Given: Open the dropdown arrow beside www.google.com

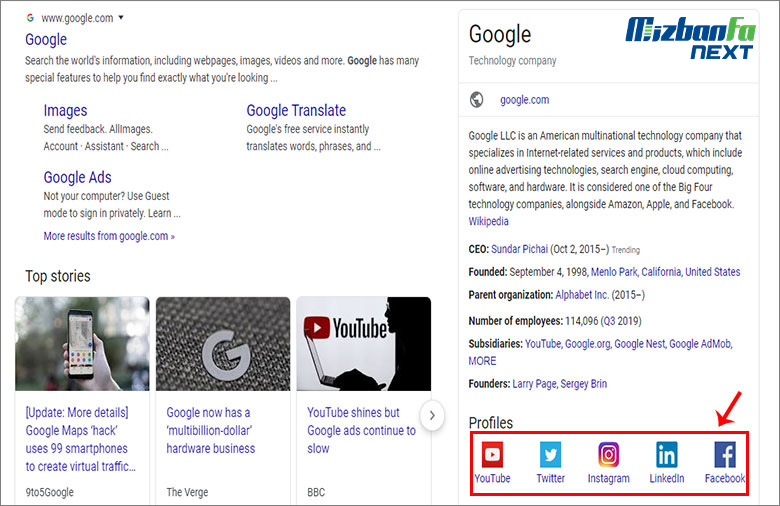Looking at the screenshot, I should point(121,18).
